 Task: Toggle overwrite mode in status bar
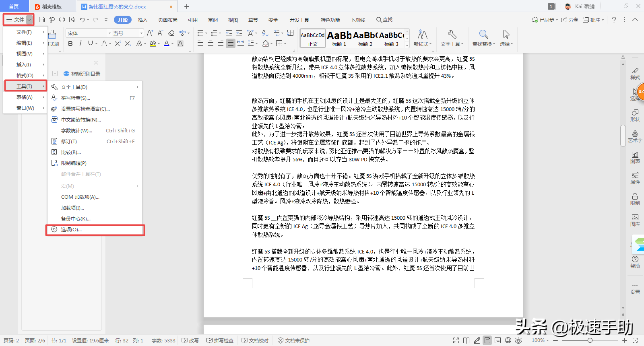click(190, 340)
